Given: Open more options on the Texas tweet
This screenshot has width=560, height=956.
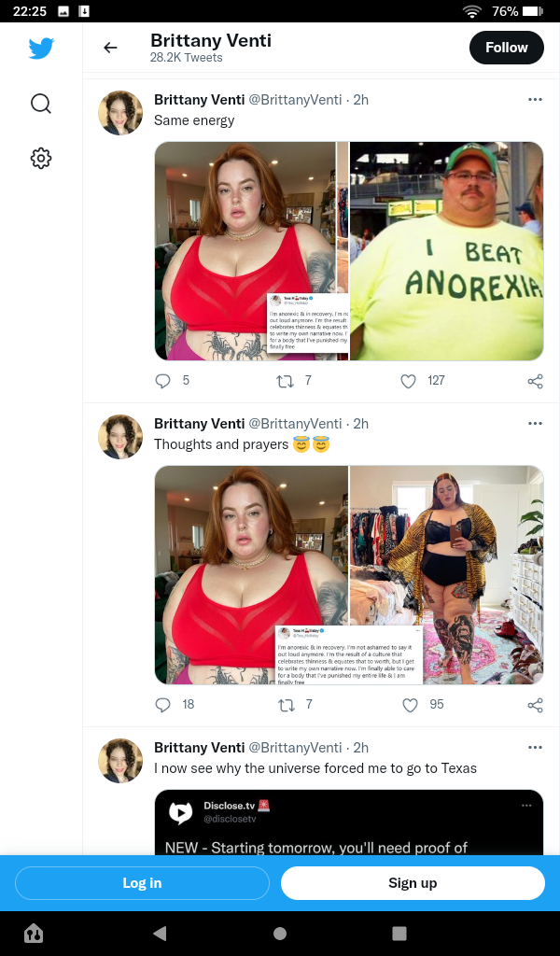Looking at the screenshot, I should click(535, 748).
